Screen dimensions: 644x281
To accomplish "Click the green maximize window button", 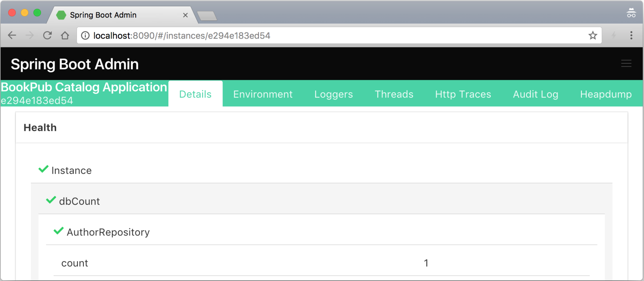I will [37, 13].
